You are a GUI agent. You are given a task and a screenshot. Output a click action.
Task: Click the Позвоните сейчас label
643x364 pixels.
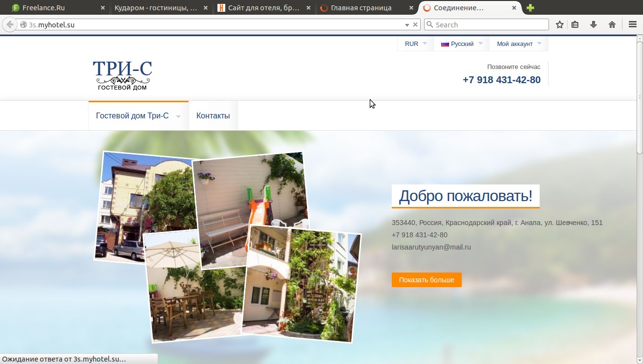(x=514, y=67)
